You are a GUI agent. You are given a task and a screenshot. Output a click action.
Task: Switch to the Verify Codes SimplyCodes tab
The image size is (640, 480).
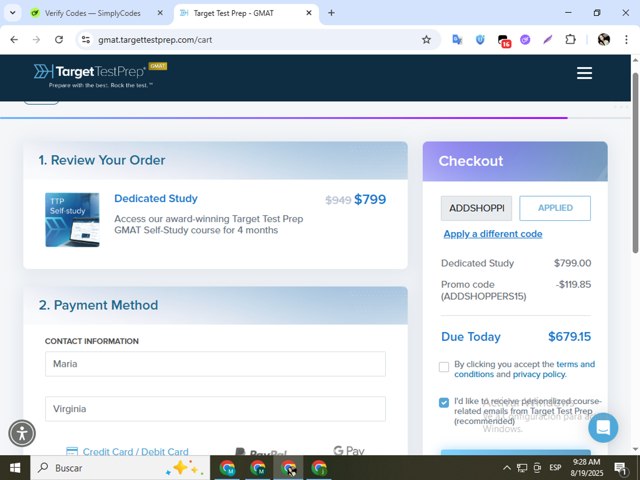click(x=93, y=13)
